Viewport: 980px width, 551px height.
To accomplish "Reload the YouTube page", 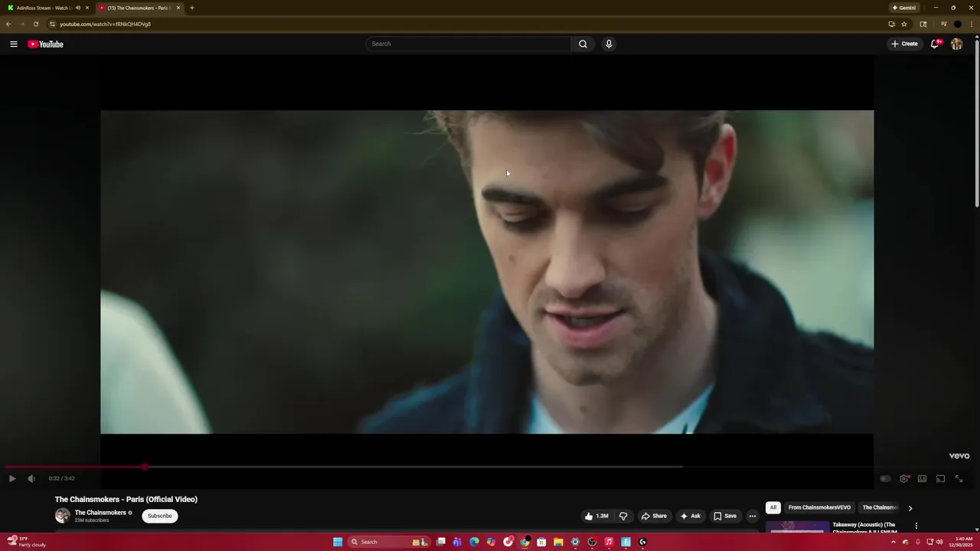I will pyautogui.click(x=36, y=24).
